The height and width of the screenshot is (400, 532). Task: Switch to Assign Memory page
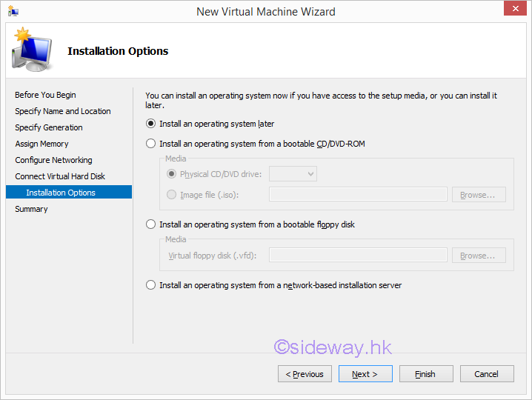pyautogui.click(x=41, y=144)
